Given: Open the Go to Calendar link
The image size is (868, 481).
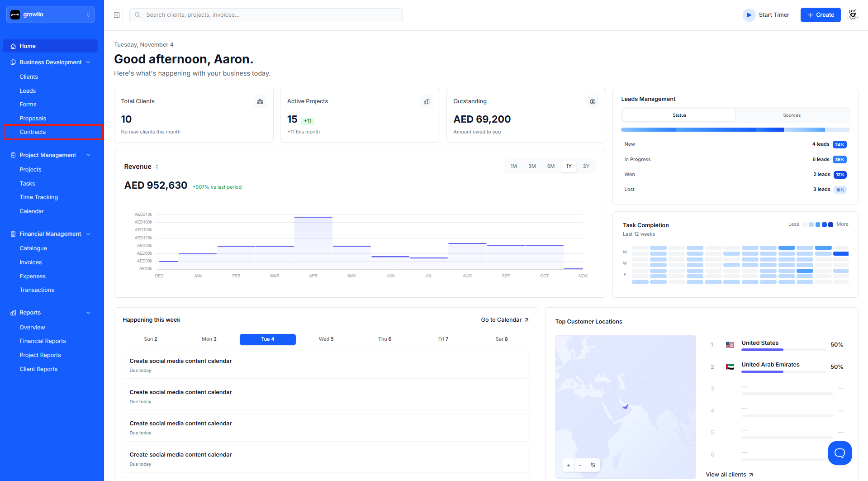Looking at the screenshot, I should coord(505,320).
